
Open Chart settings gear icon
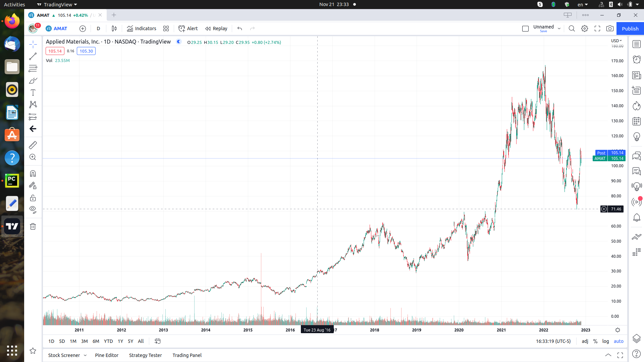pyautogui.click(x=585, y=28)
